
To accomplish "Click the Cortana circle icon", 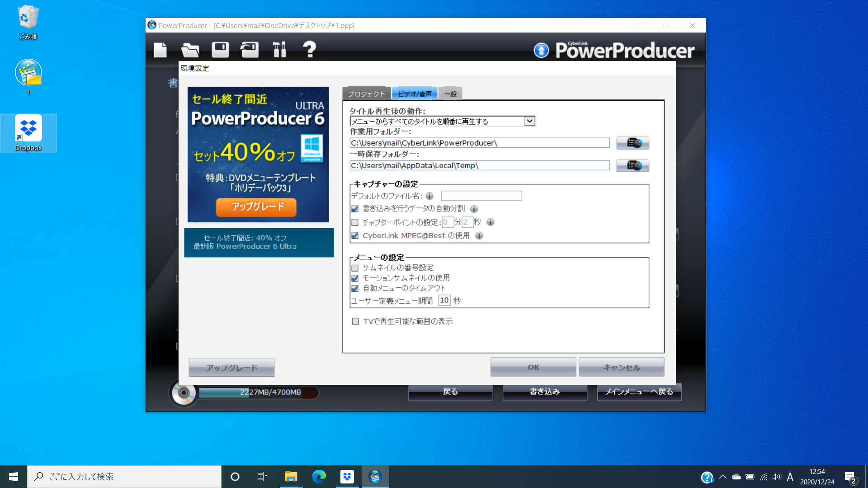I will 235,477.
